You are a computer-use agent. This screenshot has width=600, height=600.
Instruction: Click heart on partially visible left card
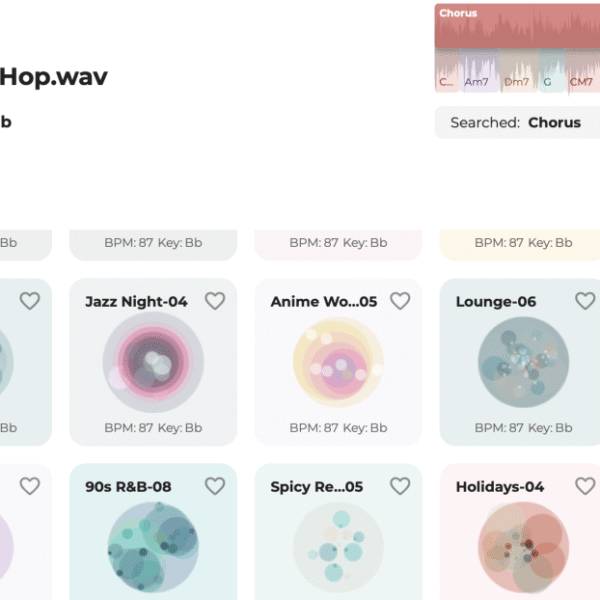(29, 301)
